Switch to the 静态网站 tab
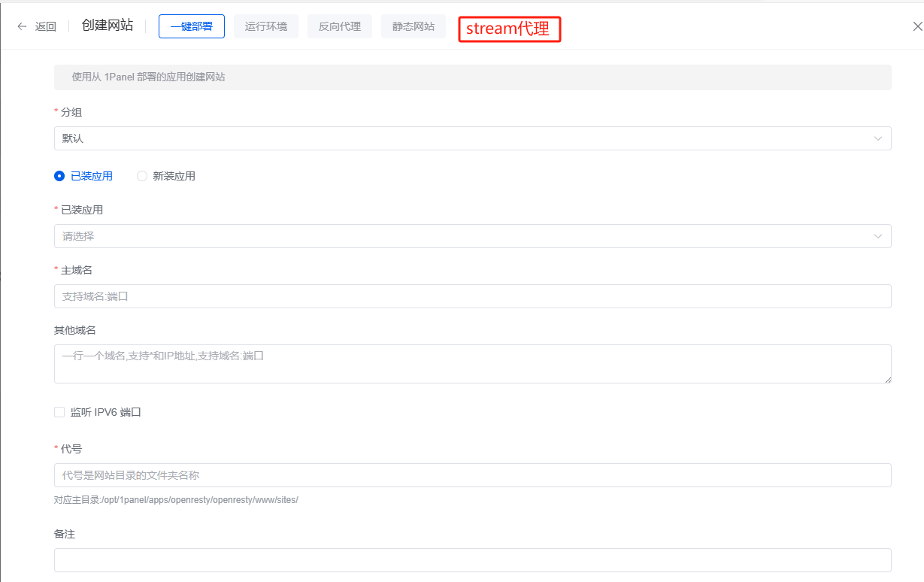The image size is (924, 582). point(414,26)
